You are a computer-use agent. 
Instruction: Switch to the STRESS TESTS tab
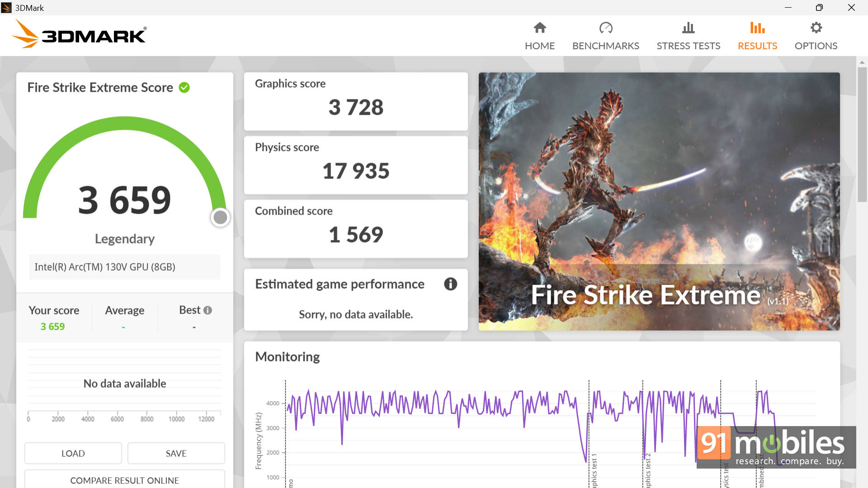688,46
